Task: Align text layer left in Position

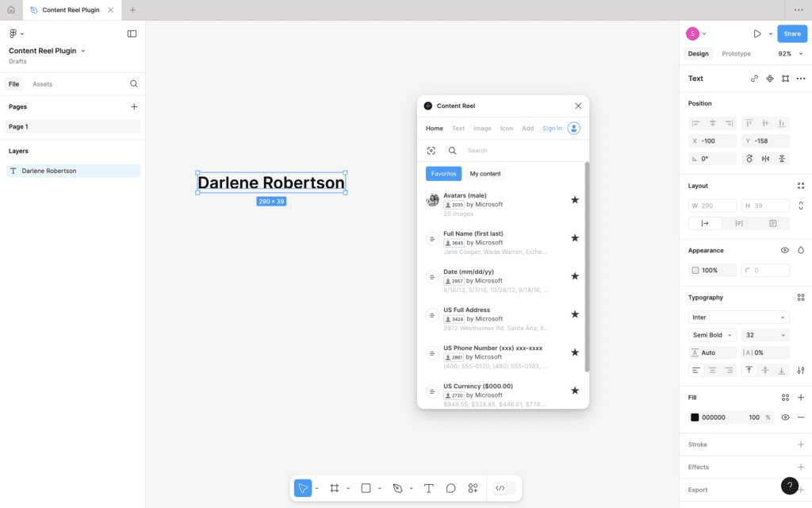Action: [696, 123]
